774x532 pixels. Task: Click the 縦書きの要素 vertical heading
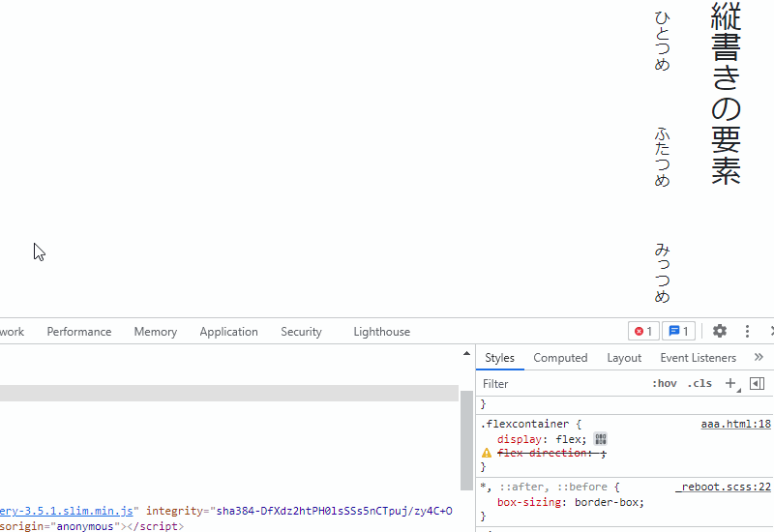(726, 93)
